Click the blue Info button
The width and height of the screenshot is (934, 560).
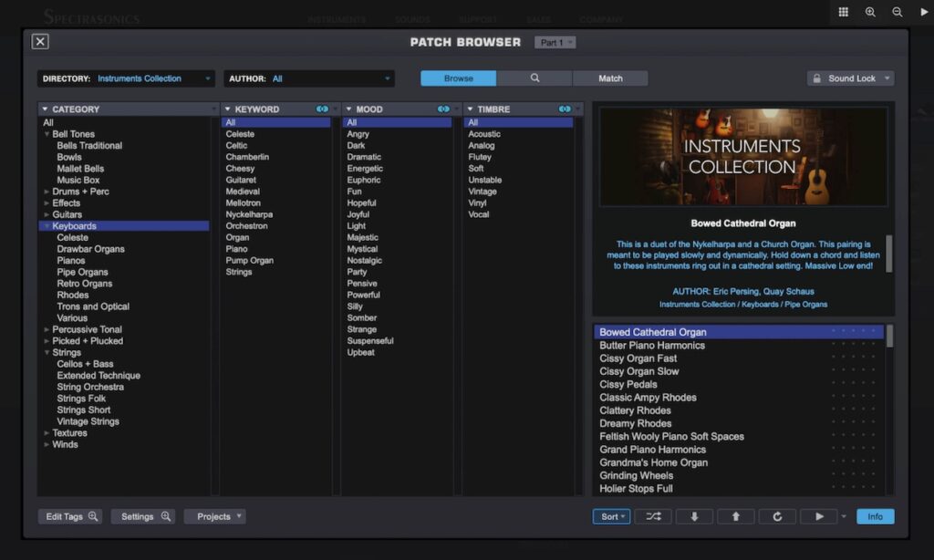875,516
